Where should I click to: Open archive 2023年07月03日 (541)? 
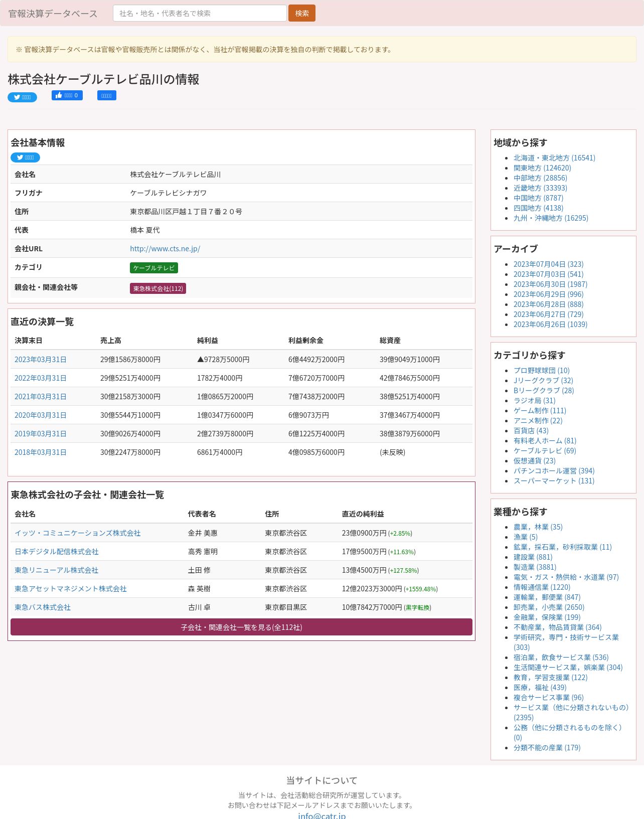point(548,274)
